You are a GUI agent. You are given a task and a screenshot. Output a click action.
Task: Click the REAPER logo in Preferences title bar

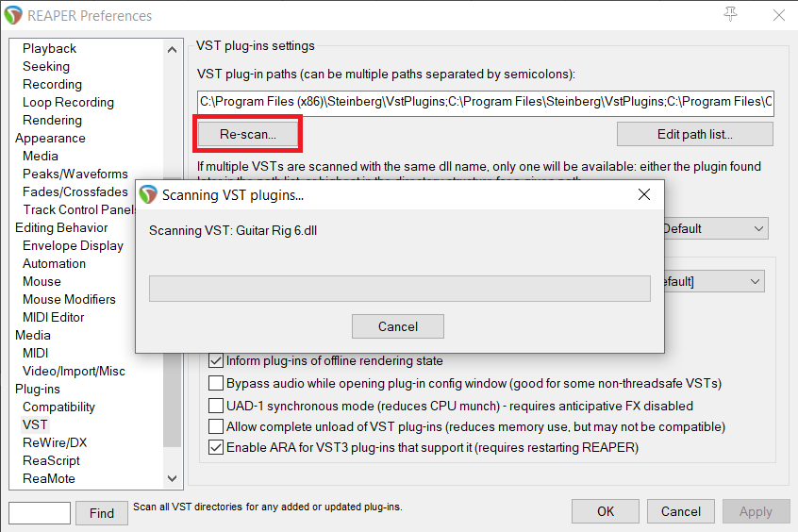[x=13, y=15]
